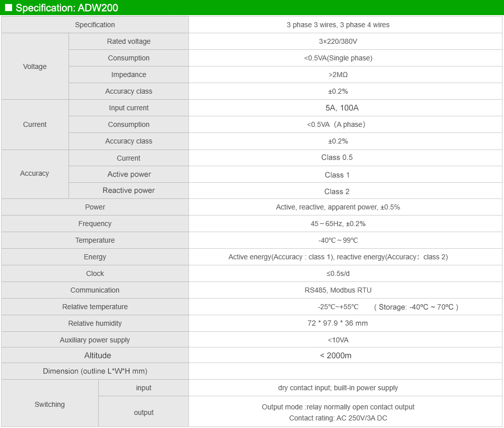The width and height of the screenshot is (504, 428).
Task: Click the Specification: ADW200 green header title
Action: click(67, 8)
